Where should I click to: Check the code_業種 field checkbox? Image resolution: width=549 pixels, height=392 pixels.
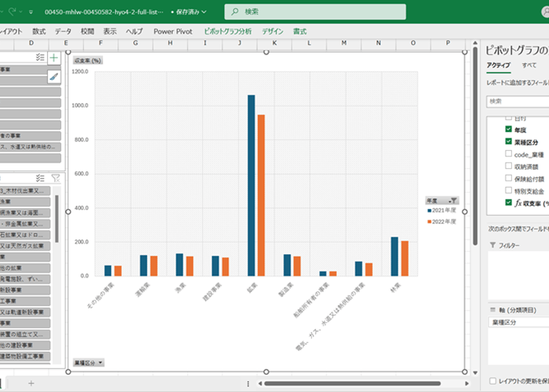click(x=509, y=154)
